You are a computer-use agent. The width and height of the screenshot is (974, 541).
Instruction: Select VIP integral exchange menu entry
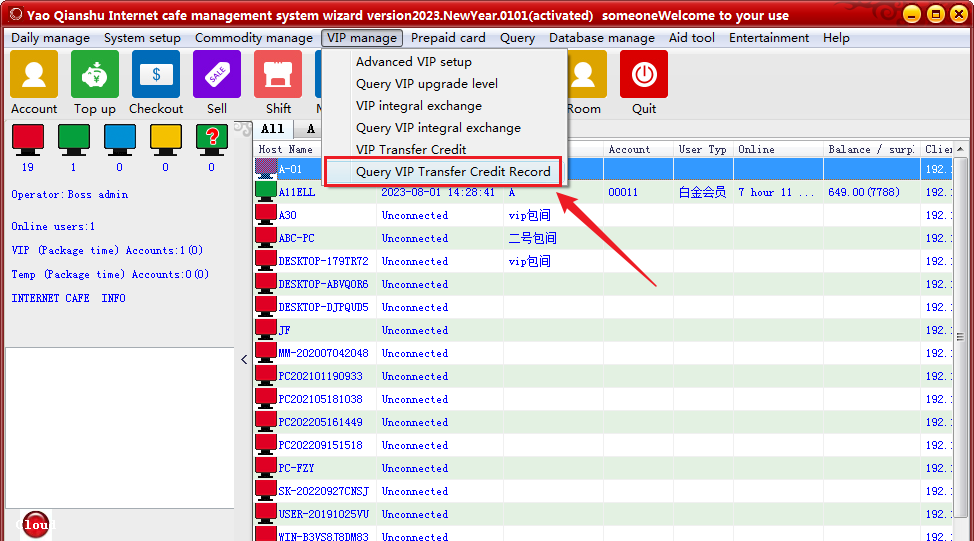418,106
